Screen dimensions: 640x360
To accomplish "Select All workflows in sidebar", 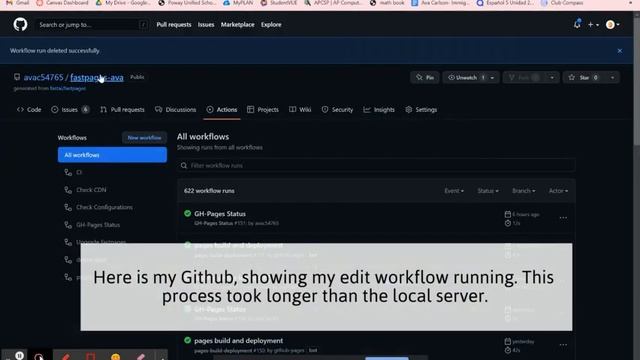I will 112,155.
